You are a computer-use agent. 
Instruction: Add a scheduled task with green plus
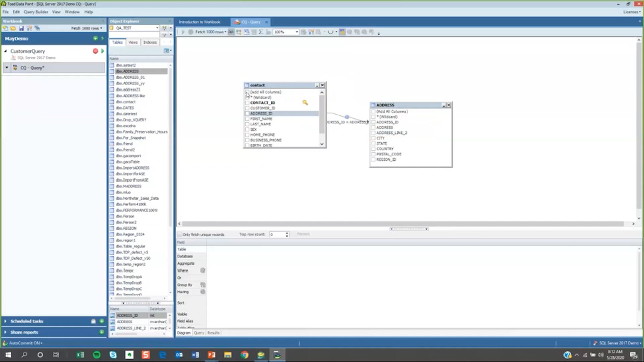(101, 321)
